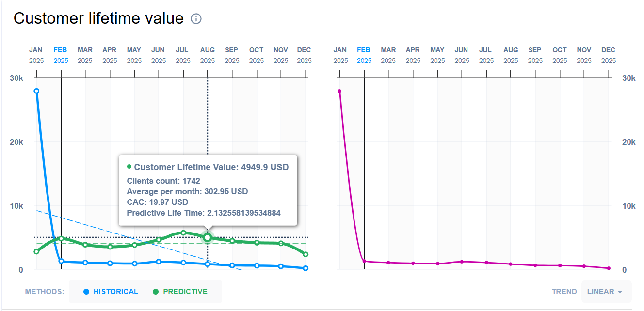
Task: Click the info icon beside Customer lifetime value
Action: [x=196, y=19]
